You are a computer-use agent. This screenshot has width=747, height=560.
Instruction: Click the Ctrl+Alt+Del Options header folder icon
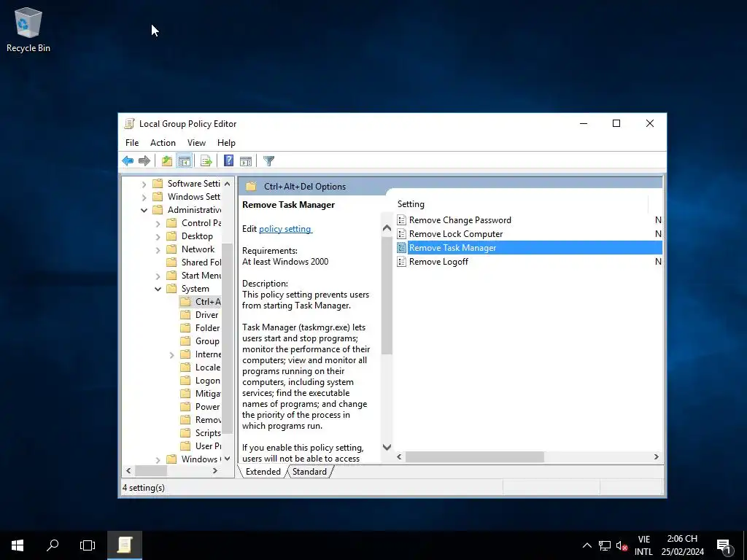[251, 186]
